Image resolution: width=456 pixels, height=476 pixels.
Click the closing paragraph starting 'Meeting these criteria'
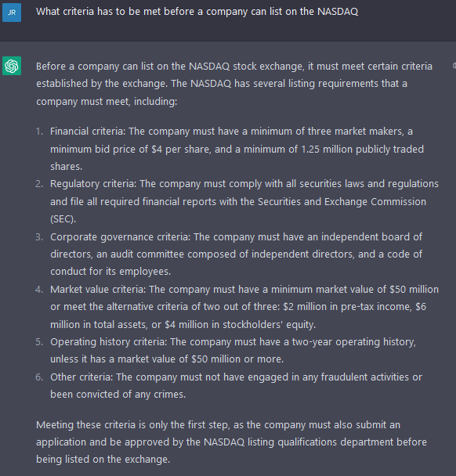point(231,442)
